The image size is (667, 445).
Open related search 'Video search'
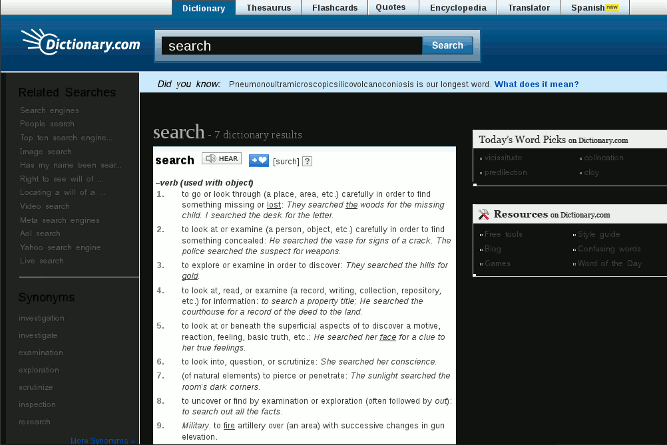(x=44, y=206)
